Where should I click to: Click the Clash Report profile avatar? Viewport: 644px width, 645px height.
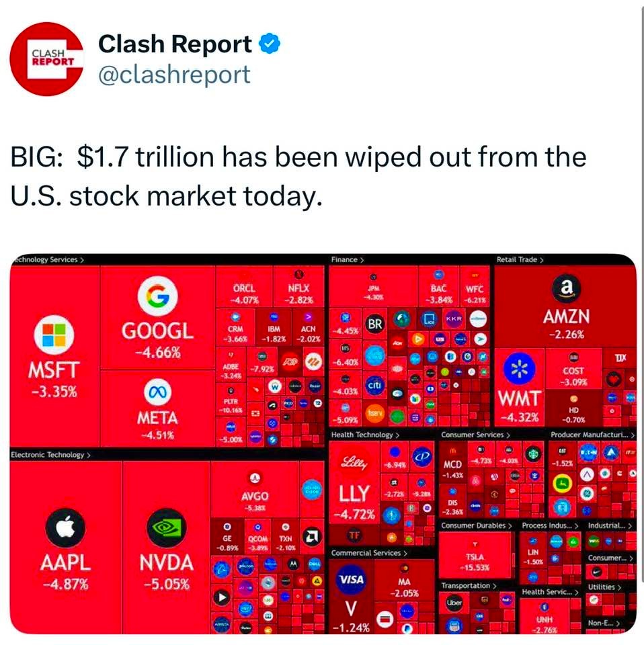[46, 59]
